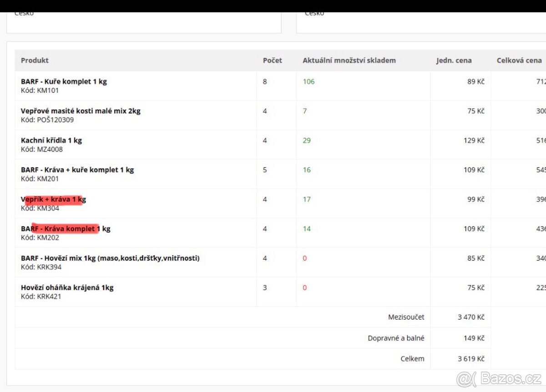Click the Celkem total 3 619 Kč
Viewport: 546px width, 392px height.
[471, 359]
